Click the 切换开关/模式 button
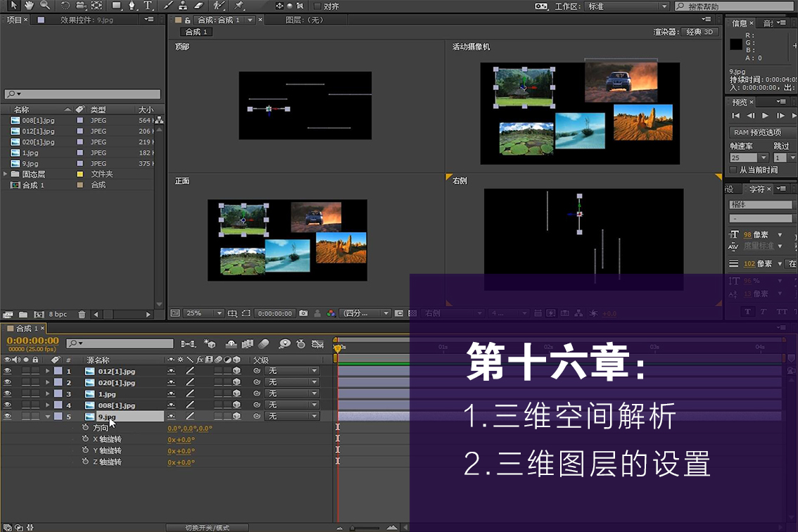This screenshot has height=532, width=798. click(x=207, y=527)
